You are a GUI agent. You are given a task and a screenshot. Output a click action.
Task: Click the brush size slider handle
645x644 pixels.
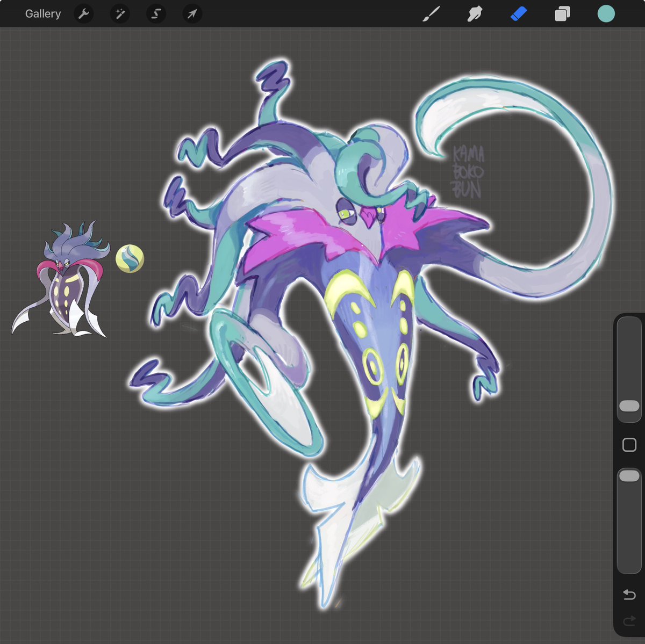[x=629, y=406]
